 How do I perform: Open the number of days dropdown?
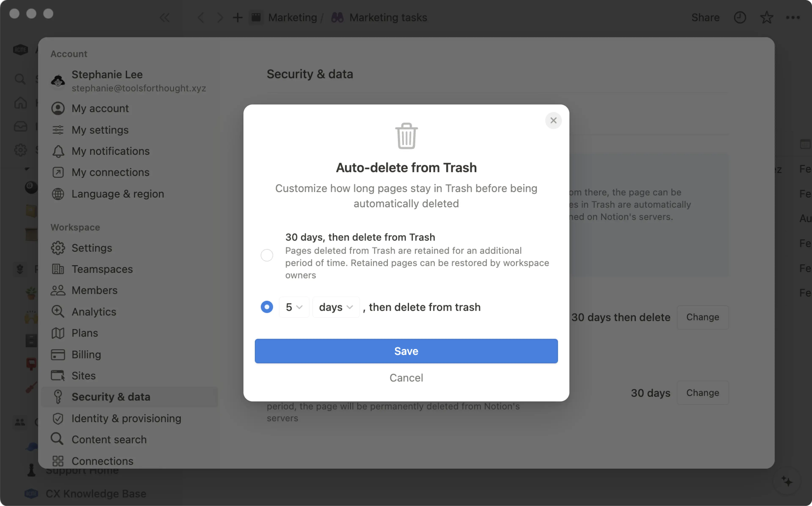coord(294,307)
